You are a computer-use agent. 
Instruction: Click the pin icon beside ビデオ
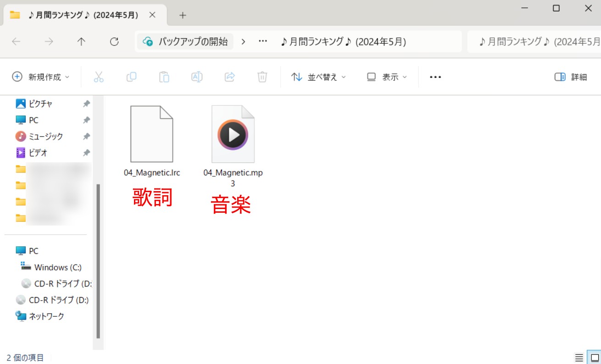pyautogui.click(x=86, y=153)
